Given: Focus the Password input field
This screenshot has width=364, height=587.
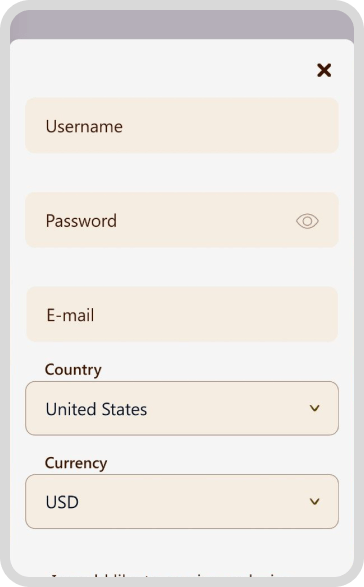Looking at the screenshot, I should (182, 220).
